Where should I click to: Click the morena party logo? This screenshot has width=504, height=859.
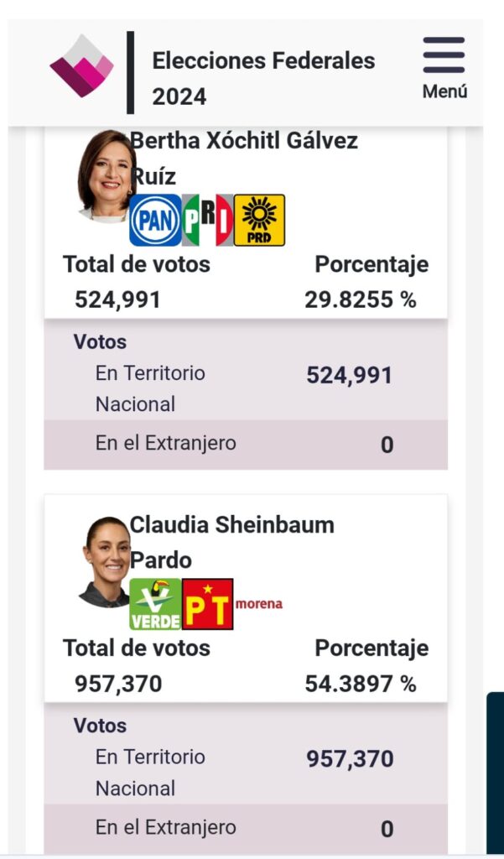pyautogui.click(x=259, y=603)
